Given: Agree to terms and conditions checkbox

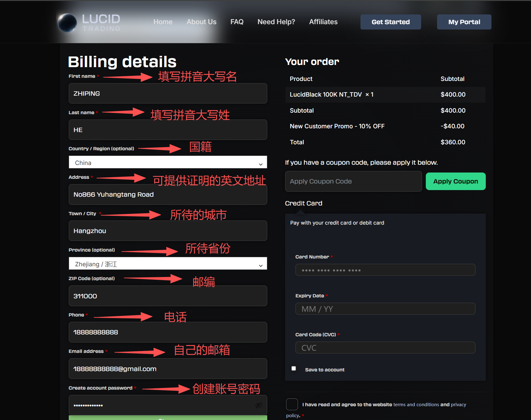Looking at the screenshot, I should [292, 404].
